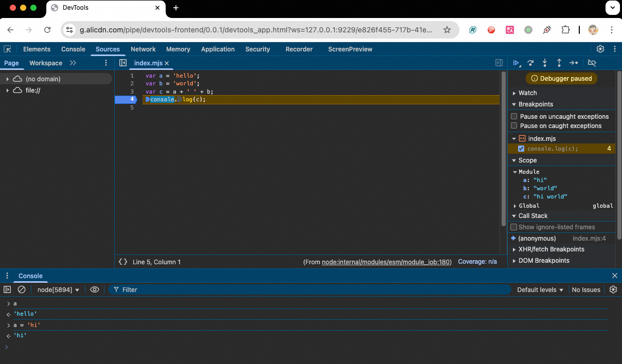
Task: Switch to the Console tab in the top tab bar
Action: [x=73, y=49]
